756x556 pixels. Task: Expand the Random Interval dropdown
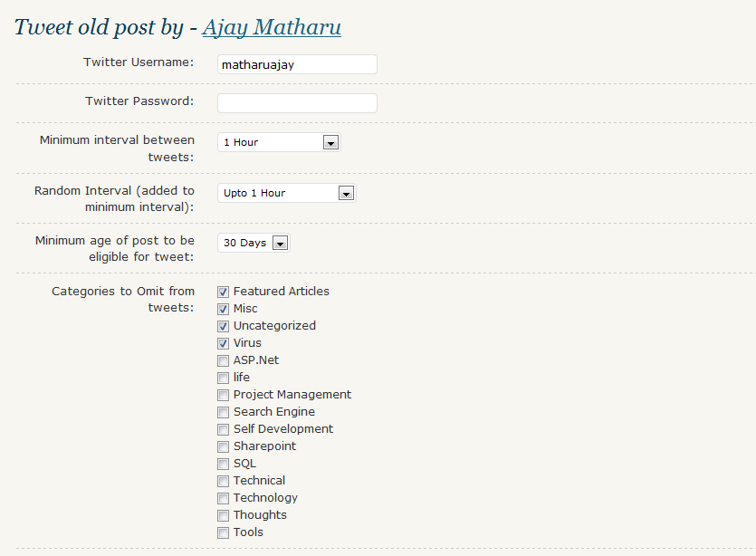287,193
